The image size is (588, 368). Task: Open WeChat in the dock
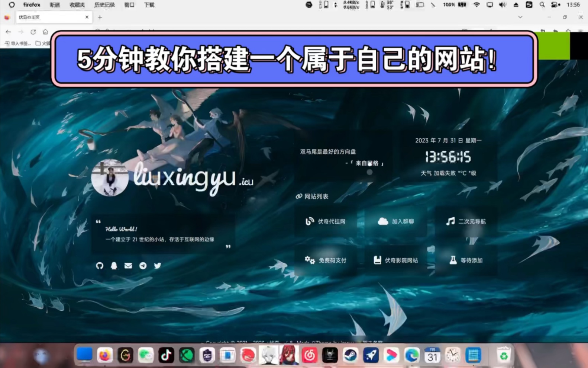[x=146, y=355]
